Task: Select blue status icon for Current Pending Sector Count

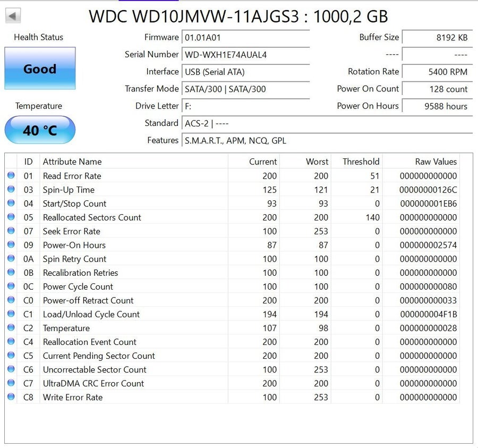Action: point(11,355)
